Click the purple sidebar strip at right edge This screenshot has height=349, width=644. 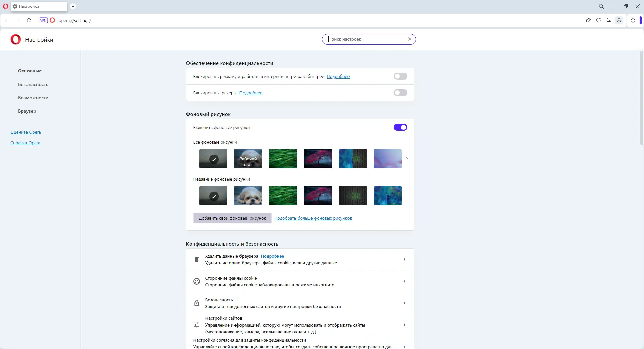coord(641,20)
